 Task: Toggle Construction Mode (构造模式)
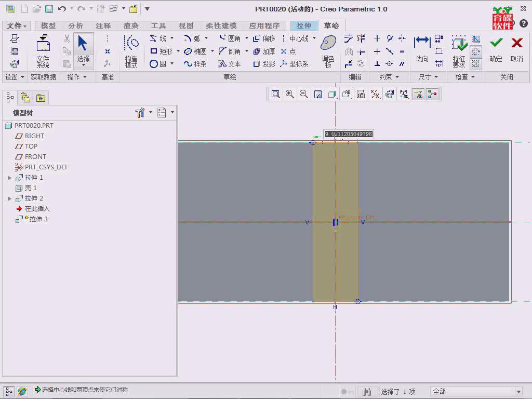coord(131,51)
